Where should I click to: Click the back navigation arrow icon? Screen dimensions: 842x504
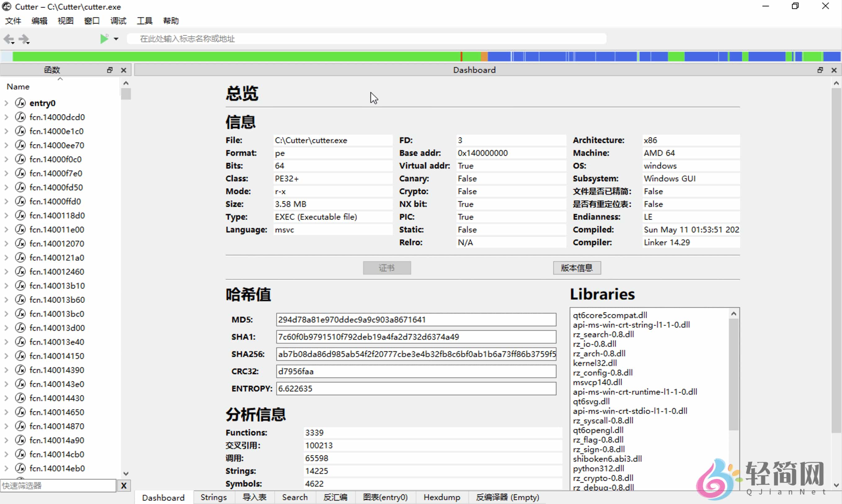(9, 39)
